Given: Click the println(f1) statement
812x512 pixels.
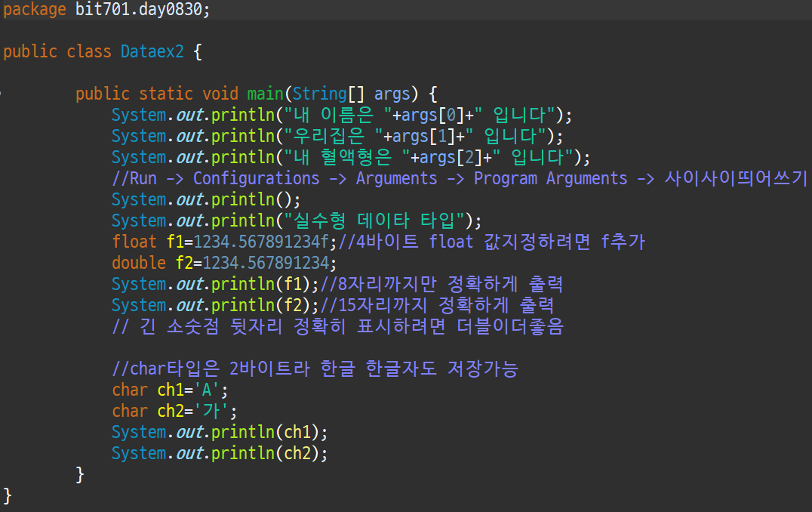Looking at the screenshot, I should click(215, 285).
